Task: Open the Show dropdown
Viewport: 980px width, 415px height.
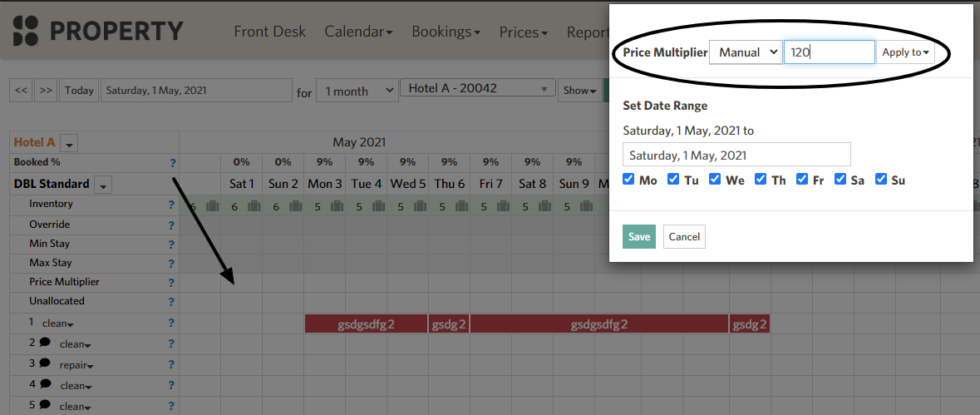Action: (579, 91)
